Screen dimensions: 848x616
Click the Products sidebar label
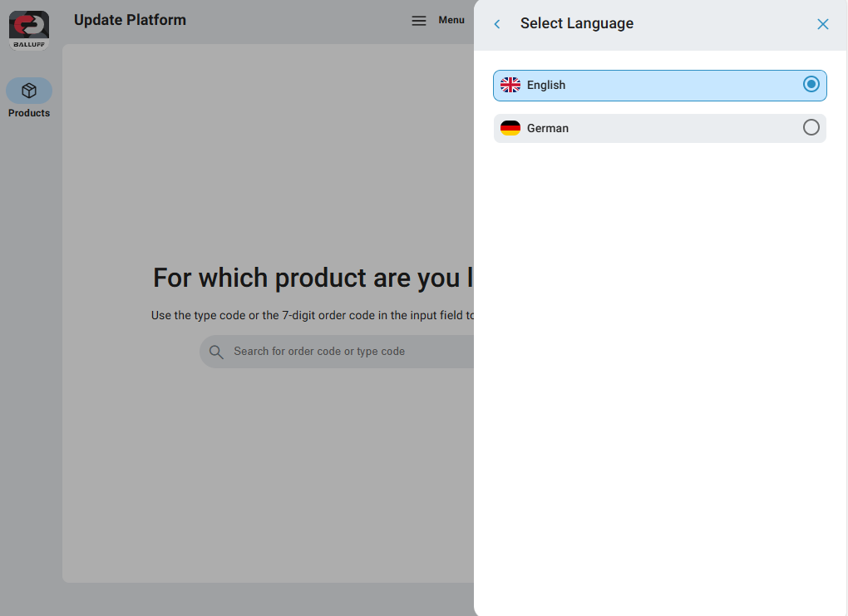point(29,113)
